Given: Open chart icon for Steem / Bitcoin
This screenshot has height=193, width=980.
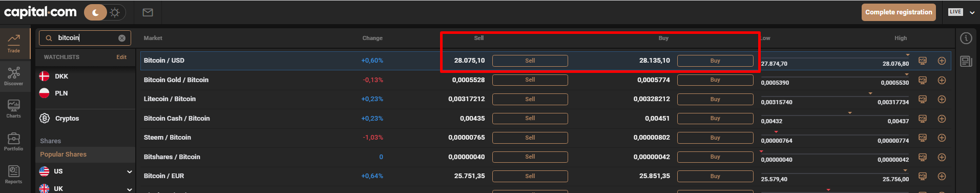Looking at the screenshot, I should tap(923, 138).
